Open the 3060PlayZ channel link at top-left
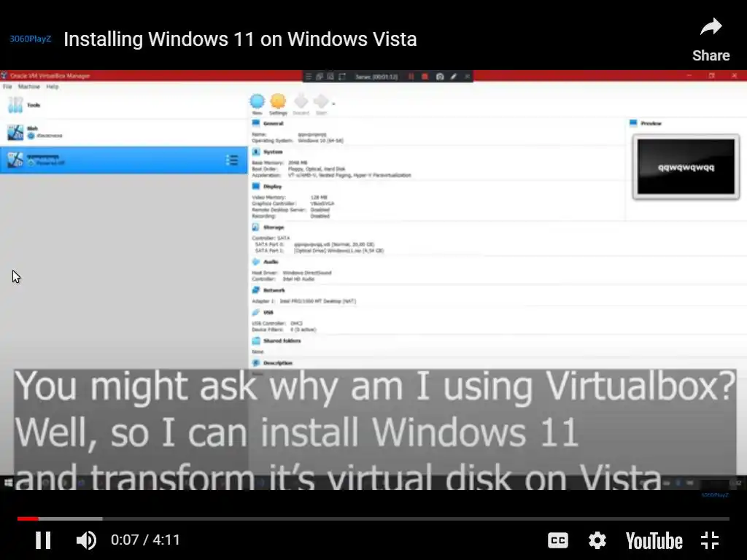This screenshot has height=560, width=747. pyautogui.click(x=30, y=39)
